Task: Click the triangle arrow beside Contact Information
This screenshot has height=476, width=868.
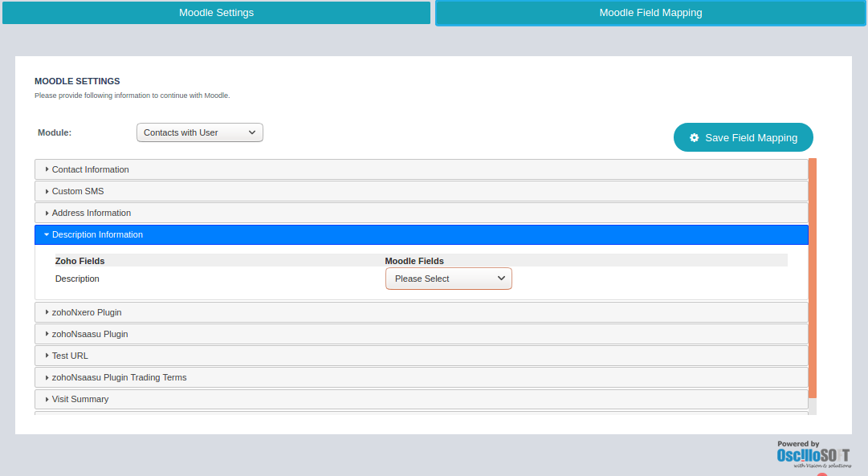Action: [x=47, y=169]
